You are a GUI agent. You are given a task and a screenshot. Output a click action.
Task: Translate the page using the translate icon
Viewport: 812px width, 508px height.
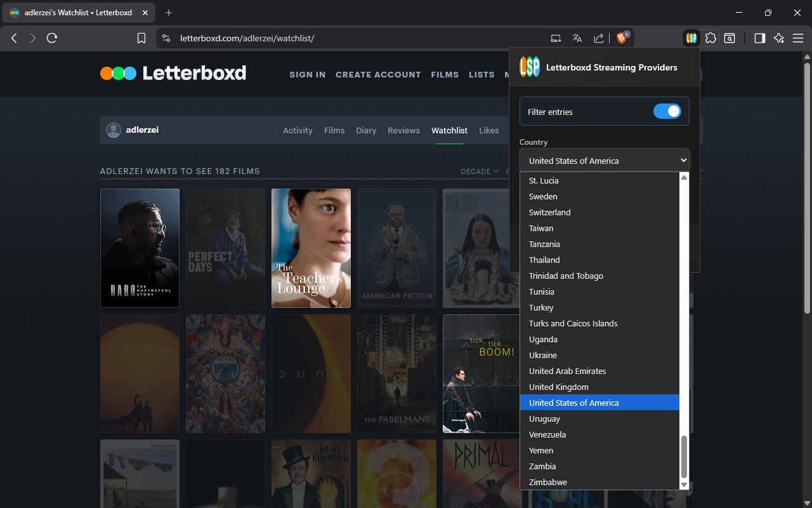click(x=577, y=38)
